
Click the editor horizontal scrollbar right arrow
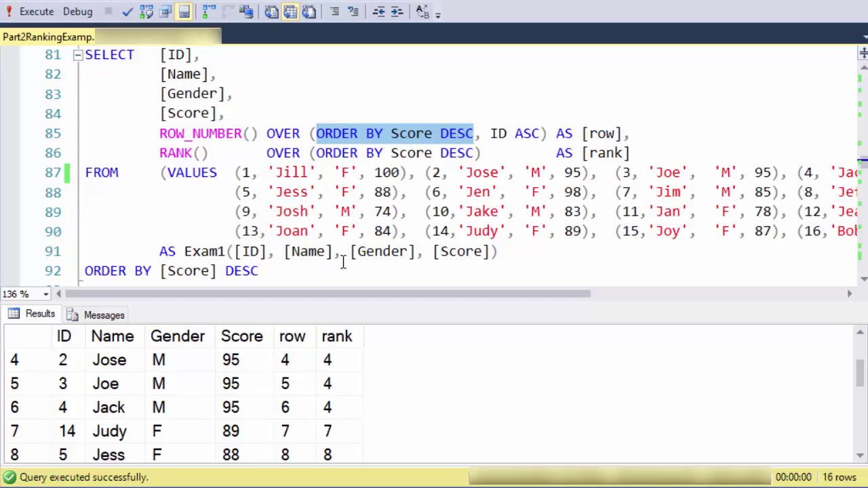tap(849, 294)
